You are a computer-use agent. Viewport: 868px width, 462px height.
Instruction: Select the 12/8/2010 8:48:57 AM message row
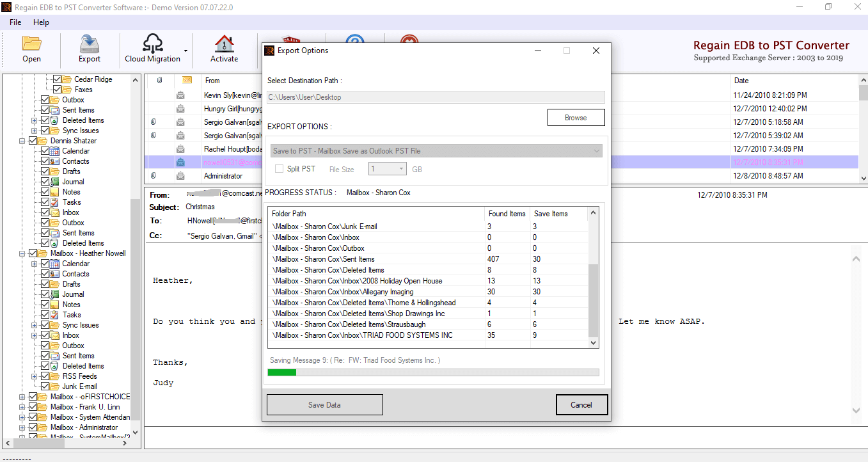click(x=502, y=176)
